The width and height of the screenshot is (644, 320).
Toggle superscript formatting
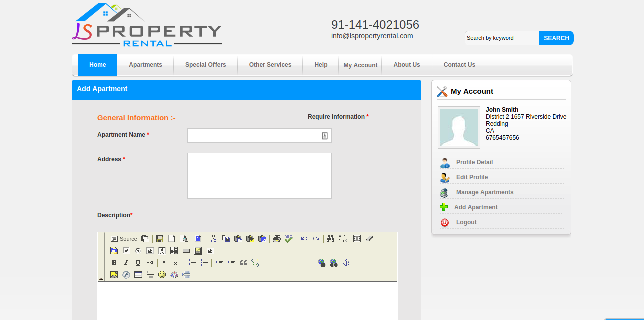click(x=177, y=263)
